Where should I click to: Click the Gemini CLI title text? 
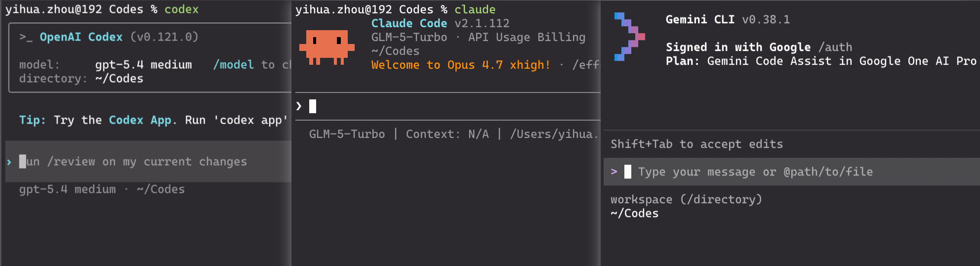coord(699,19)
